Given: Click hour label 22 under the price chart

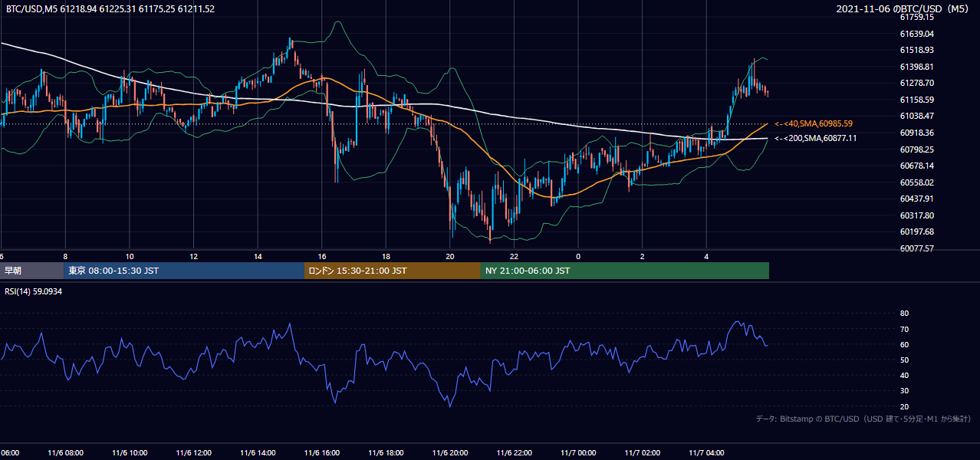Looking at the screenshot, I should tap(514, 256).
